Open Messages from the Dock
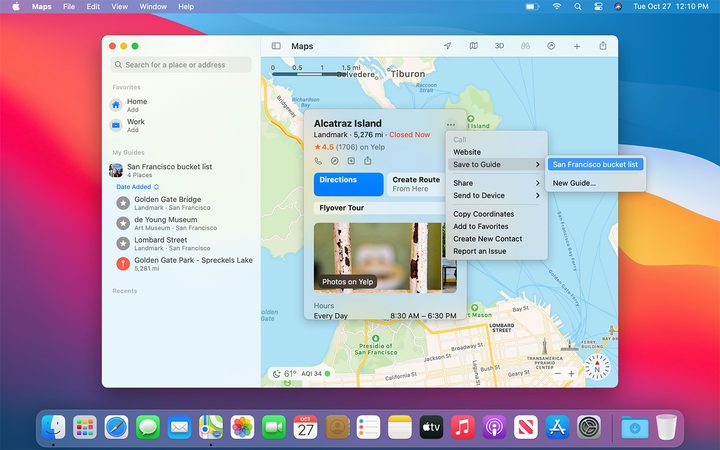Screen dimensions: 720x450 click(148, 428)
